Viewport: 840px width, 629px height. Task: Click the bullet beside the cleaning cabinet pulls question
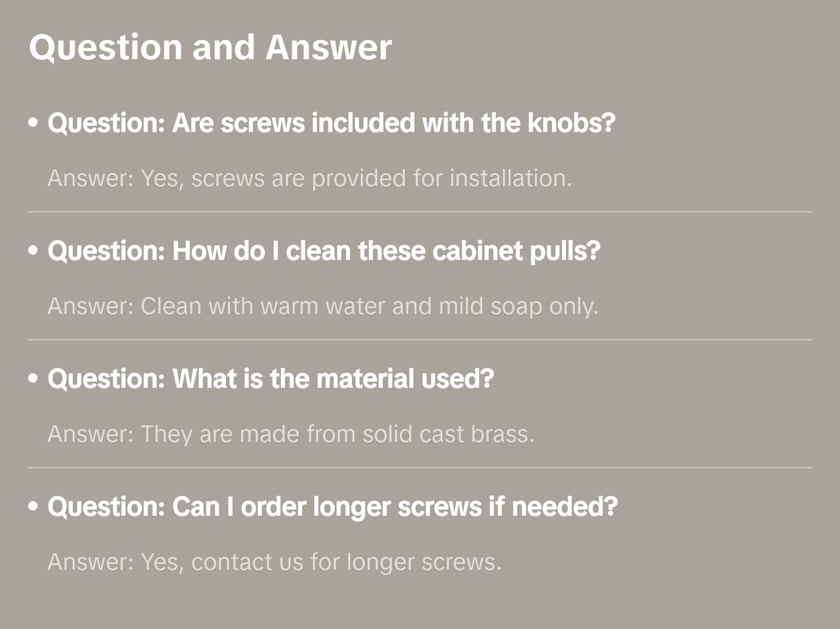click(33, 251)
